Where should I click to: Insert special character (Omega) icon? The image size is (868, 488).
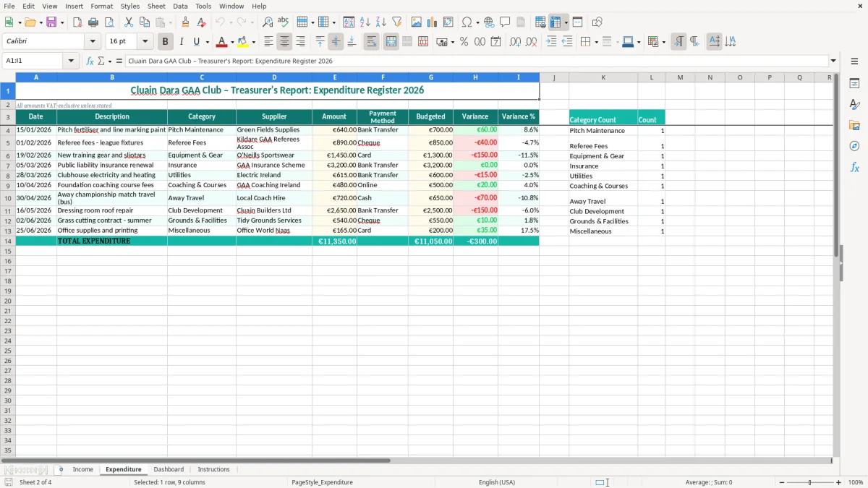point(467,22)
